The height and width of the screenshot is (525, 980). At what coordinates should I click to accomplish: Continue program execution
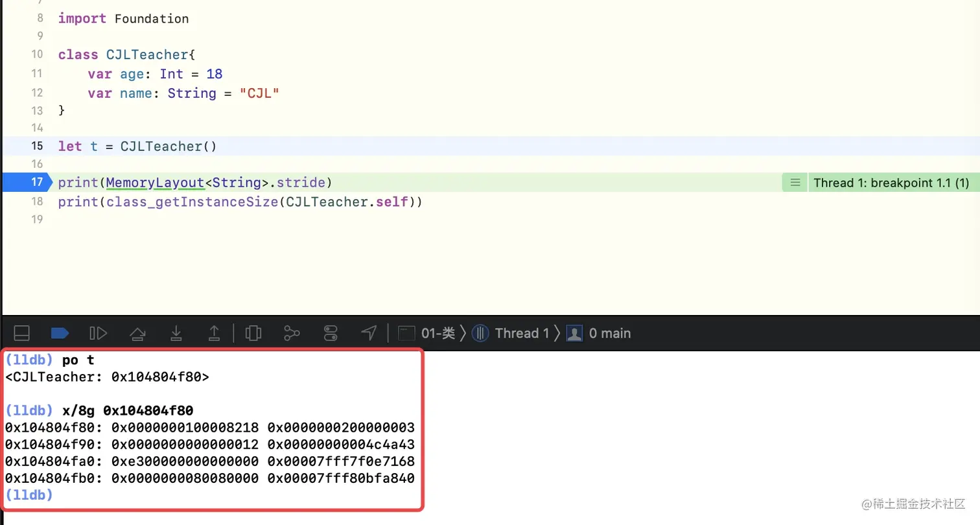pos(98,333)
